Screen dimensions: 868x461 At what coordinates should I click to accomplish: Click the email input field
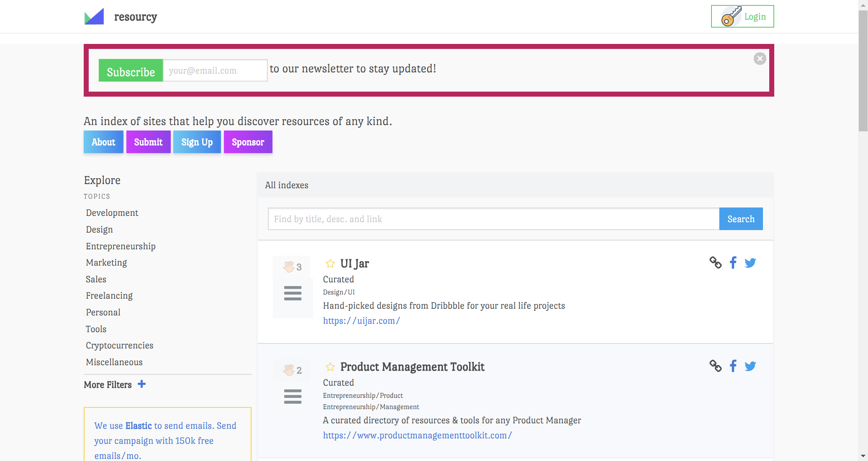[215, 70]
